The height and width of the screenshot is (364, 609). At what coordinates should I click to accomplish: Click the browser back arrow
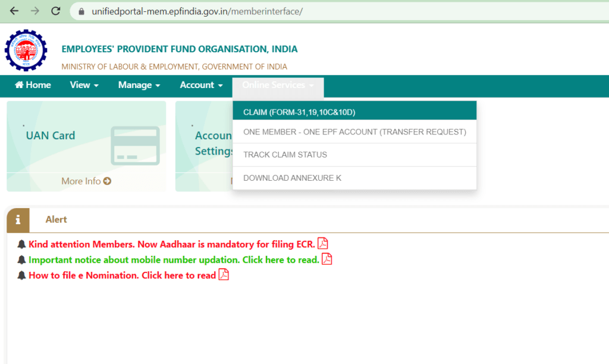click(x=14, y=11)
